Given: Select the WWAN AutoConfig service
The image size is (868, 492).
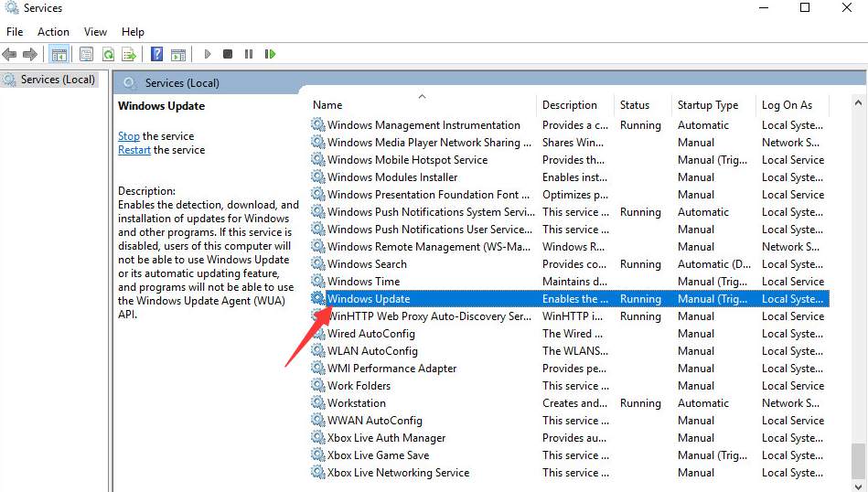Looking at the screenshot, I should [569, 421].
